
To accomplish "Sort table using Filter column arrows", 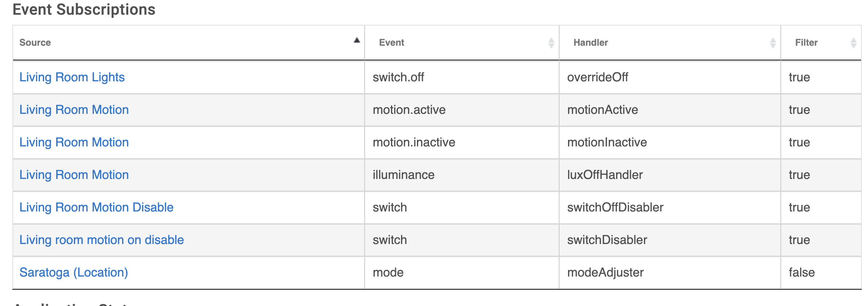I will tap(853, 43).
